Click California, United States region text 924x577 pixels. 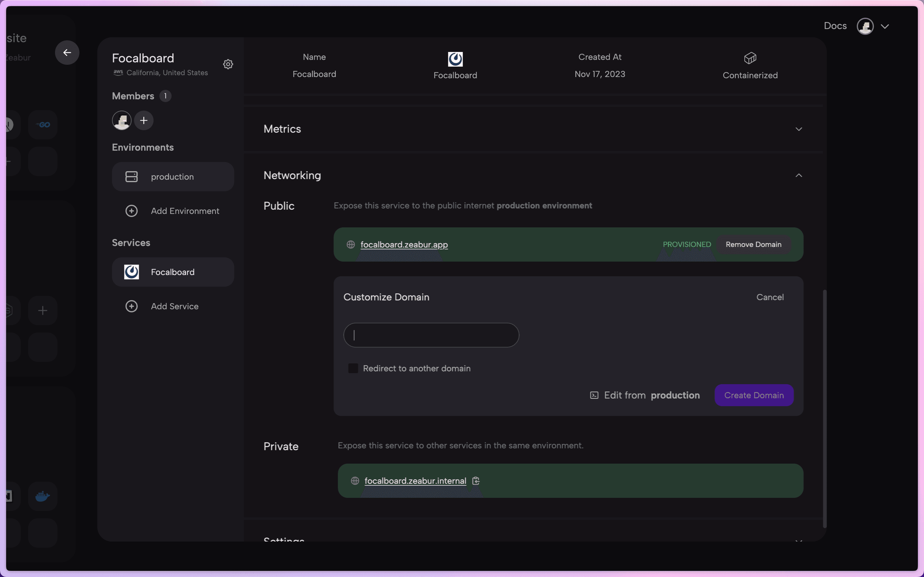tap(167, 72)
